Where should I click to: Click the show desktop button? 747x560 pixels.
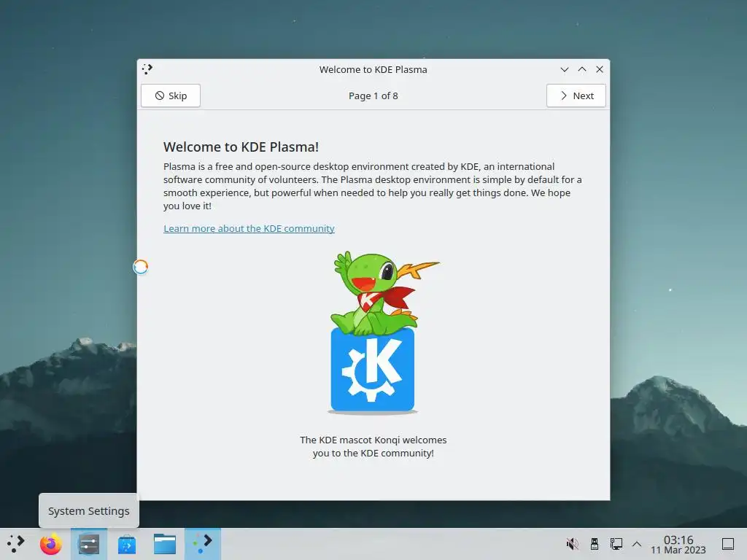pos(728,544)
